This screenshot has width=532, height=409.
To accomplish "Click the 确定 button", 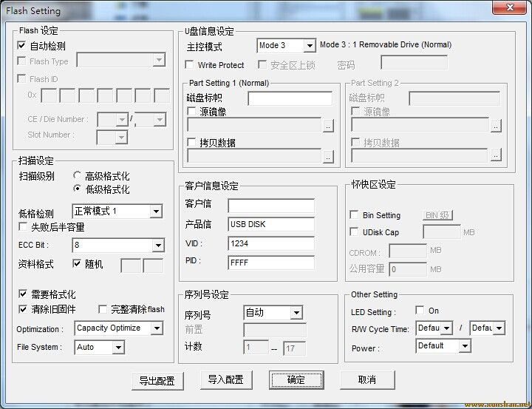I will coord(296,380).
